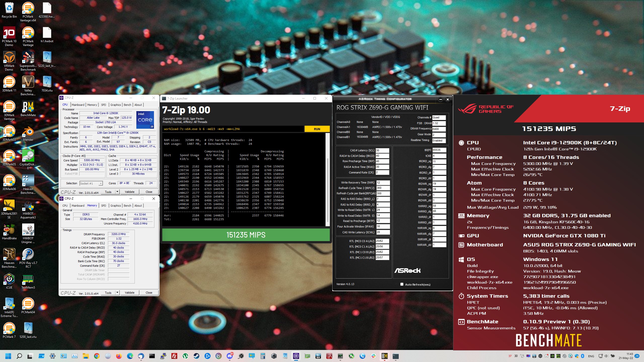Open Superposition Benchmark desktop shortcut
Viewport: 644px width, 362px height.
[x=28, y=61]
